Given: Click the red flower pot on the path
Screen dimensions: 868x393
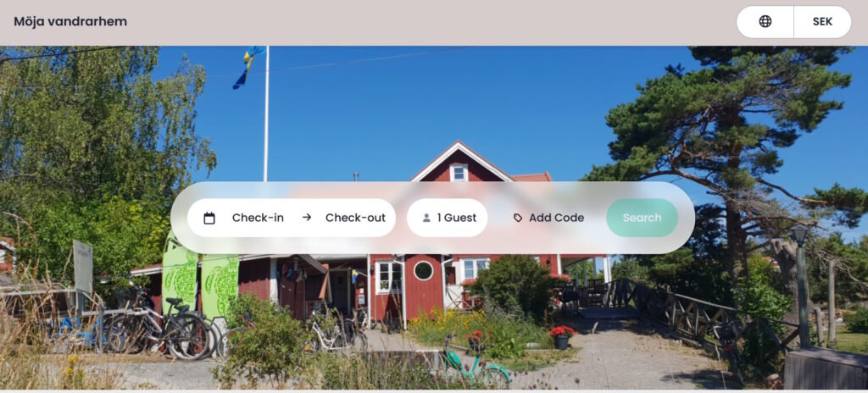Looking at the screenshot, I should (562, 337).
